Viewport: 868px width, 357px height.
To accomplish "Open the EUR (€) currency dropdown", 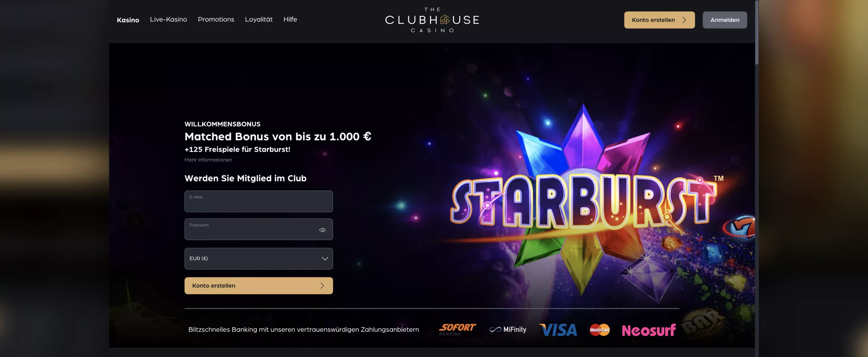I will coord(259,258).
